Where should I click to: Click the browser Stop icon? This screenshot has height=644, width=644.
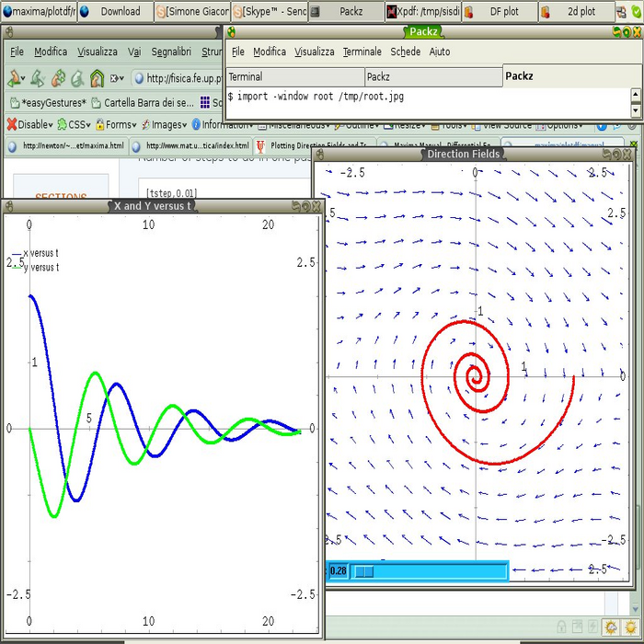76,78
